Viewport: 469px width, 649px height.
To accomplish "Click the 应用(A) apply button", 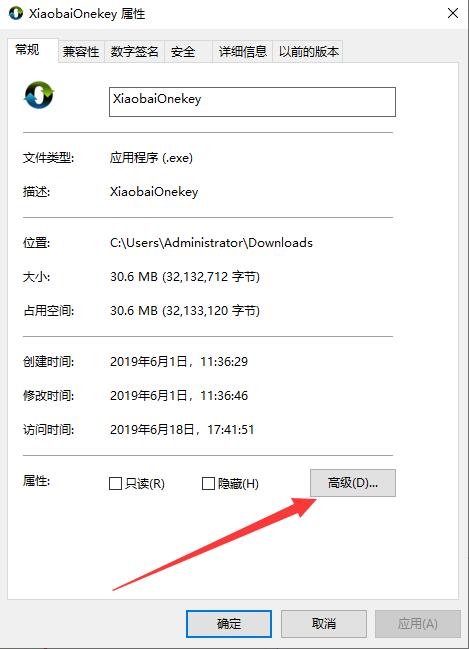I will [x=418, y=624].
